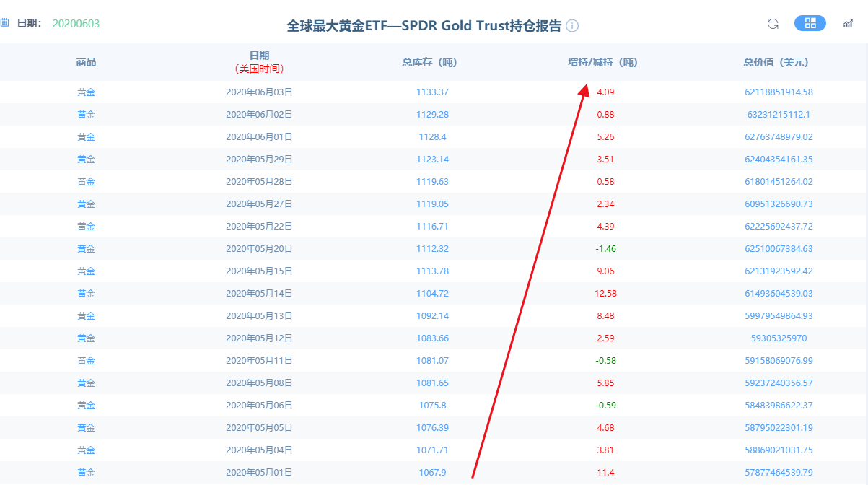
Task: Click the total value 59237240356.57
Action: pos(779,383)
